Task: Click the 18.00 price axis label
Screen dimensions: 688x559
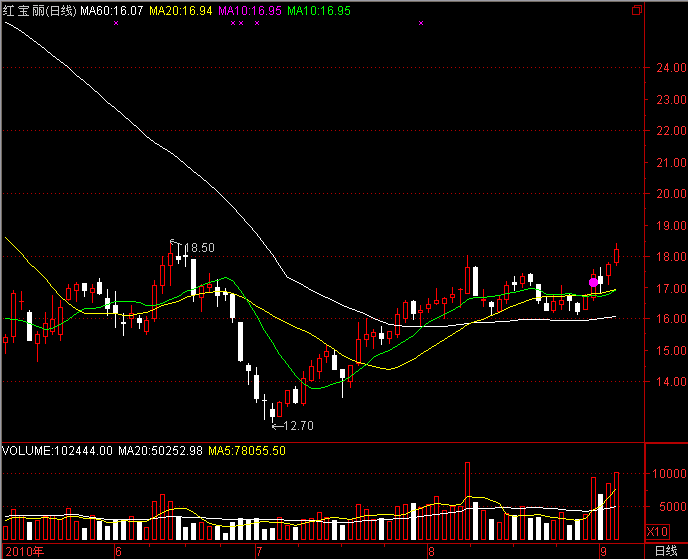Action: pyautogui.click(x=671, y=256)
